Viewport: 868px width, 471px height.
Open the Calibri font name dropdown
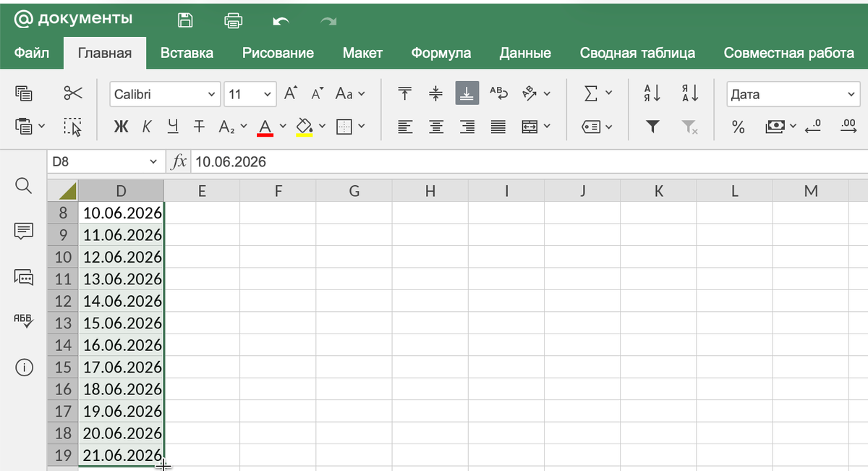(212, 94)
